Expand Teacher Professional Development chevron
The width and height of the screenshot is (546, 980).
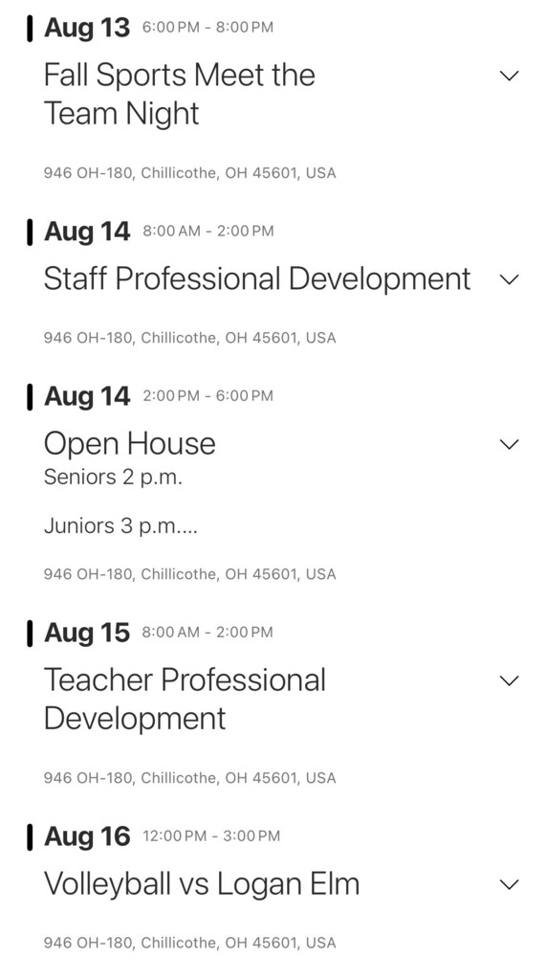tap(510, 680)
